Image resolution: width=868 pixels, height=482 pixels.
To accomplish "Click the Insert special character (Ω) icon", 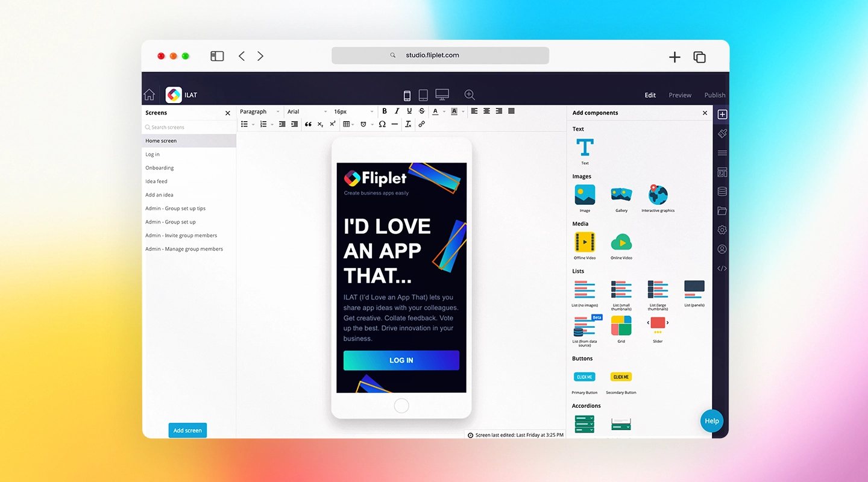I will (382, 124).
